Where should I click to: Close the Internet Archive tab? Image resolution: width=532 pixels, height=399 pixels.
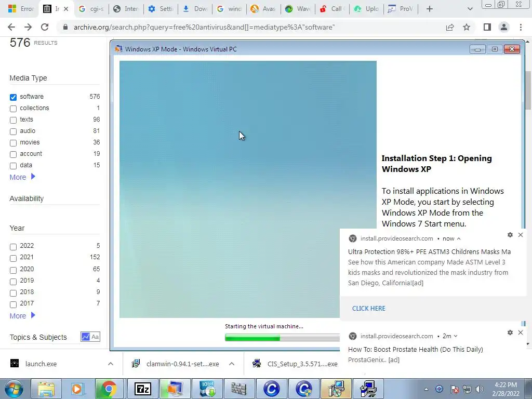tap(66, 9)
